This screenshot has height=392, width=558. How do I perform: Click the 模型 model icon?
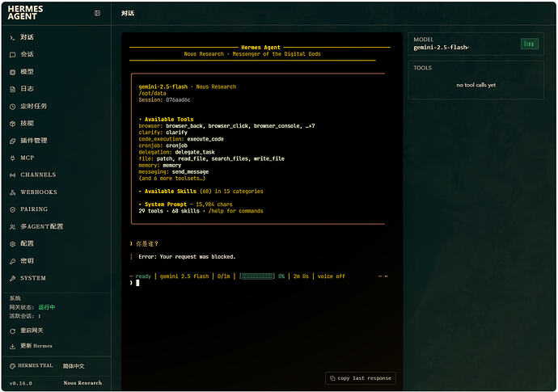(12, 72)
